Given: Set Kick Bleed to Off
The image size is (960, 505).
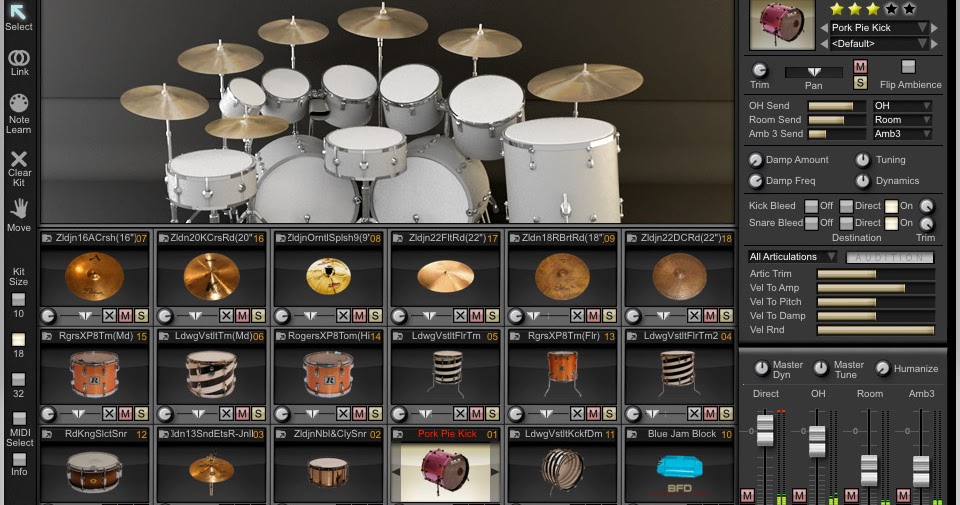Looking at the screenshot, I should [811, 206].
